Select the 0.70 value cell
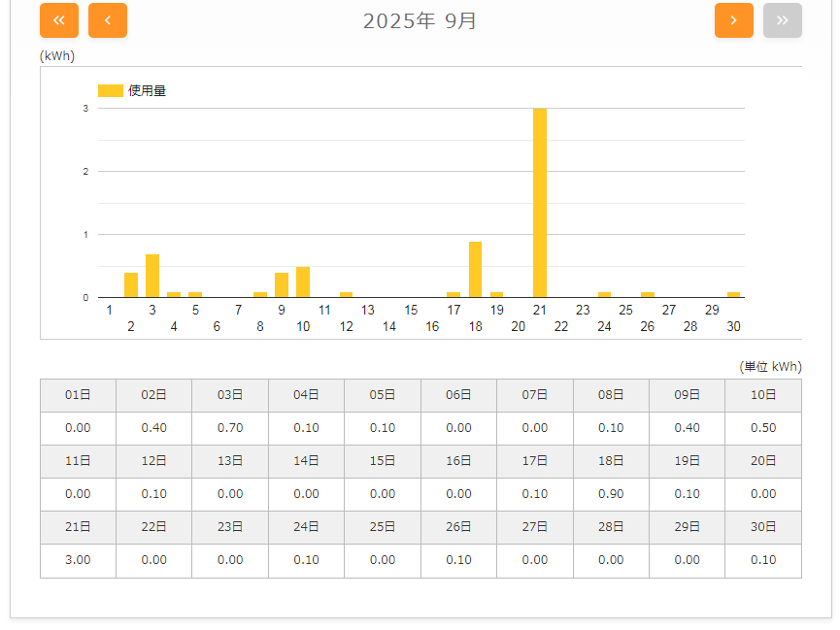Viewport: 840px width, 630px height. [x=230, y=428]
